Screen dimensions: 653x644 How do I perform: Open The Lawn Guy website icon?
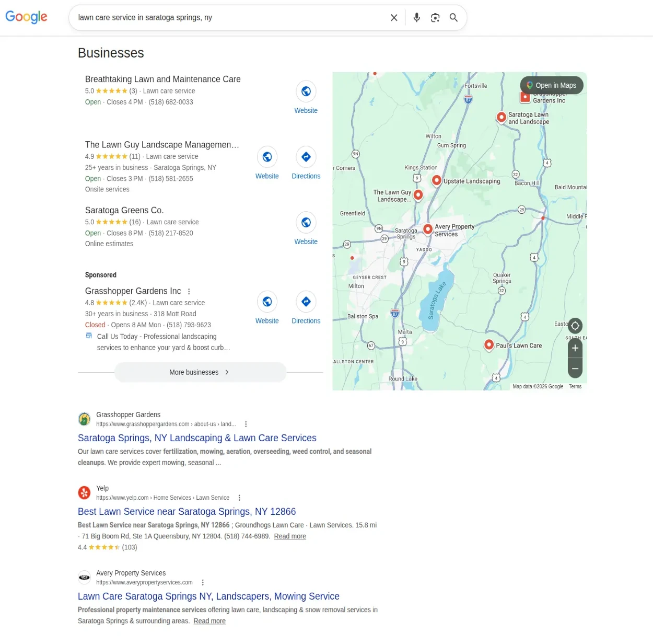pos(267,157)
